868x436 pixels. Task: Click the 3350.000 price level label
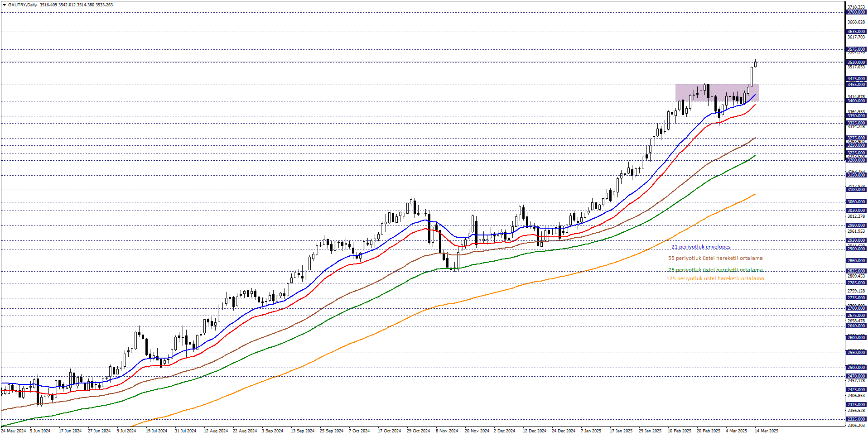[x=856, y=116]
